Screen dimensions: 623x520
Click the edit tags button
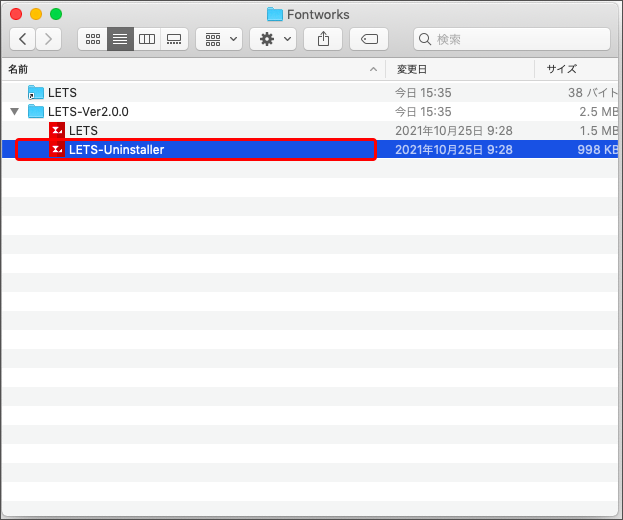[369, 39]
